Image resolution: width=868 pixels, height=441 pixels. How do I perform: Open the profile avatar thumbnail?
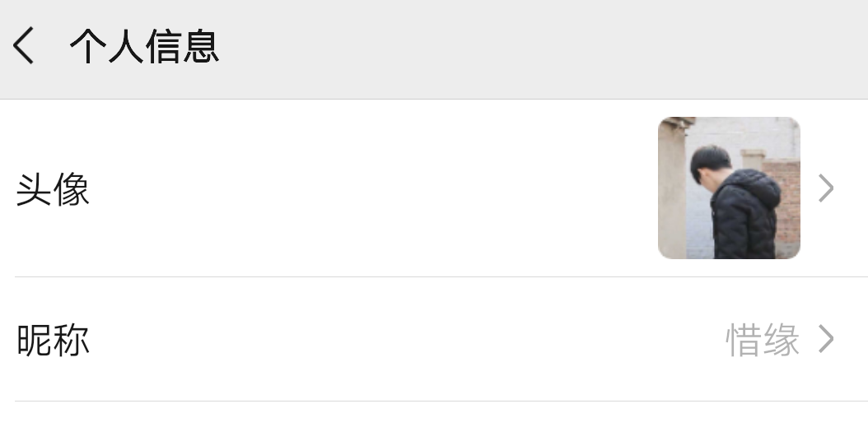click(x=729, y=188)
